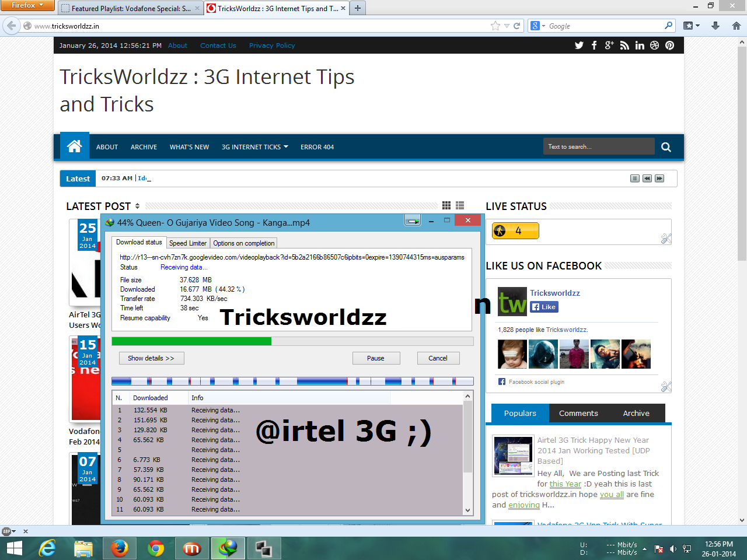Image resolution: width=747 pixels, height=560 pixels.
Task: Open the Populars tab in sidebar
Action: (520, 413)
